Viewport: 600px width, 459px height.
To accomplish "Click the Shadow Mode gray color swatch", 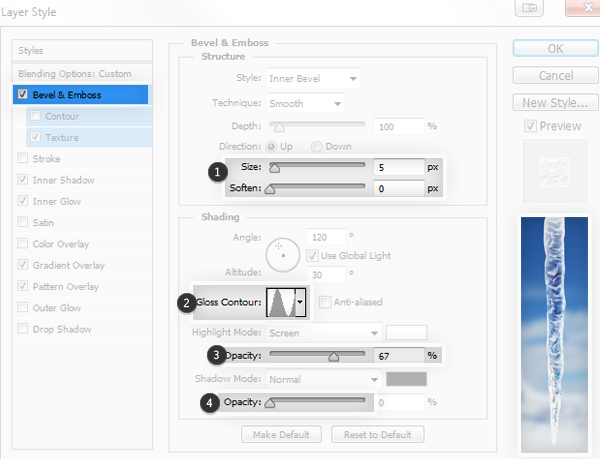I will tap(406, 379).
